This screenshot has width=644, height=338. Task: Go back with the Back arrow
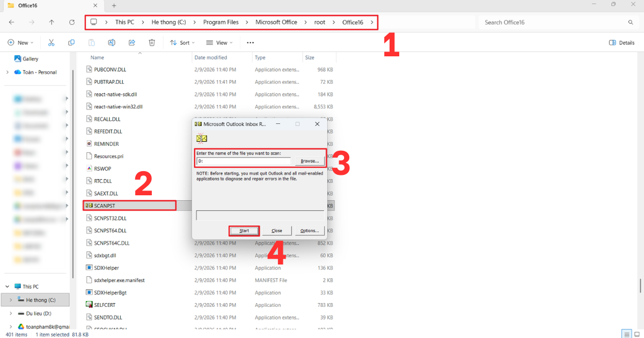12,22
